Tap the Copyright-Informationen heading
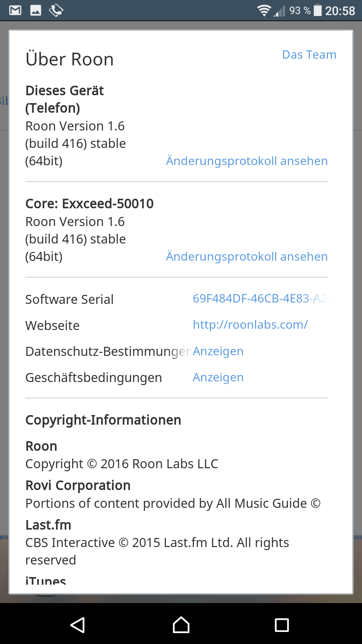The width and height of the screenshot is (362, 644). 103,420
